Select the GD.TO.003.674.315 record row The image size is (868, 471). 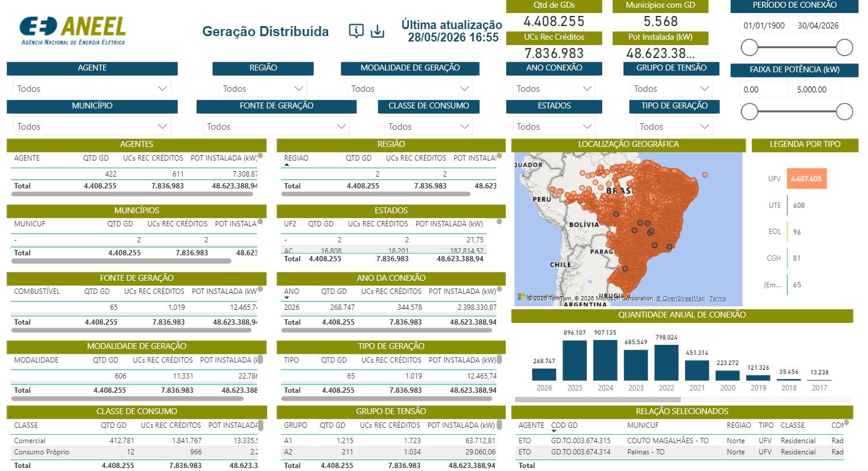click(680, 441)
